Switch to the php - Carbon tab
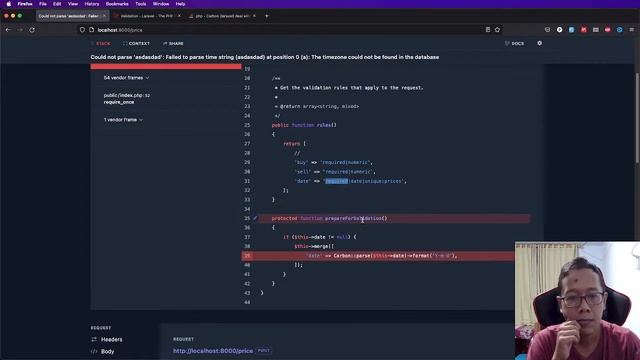Image resolution: width=640 pixels, height=360 pixels. 222,16
